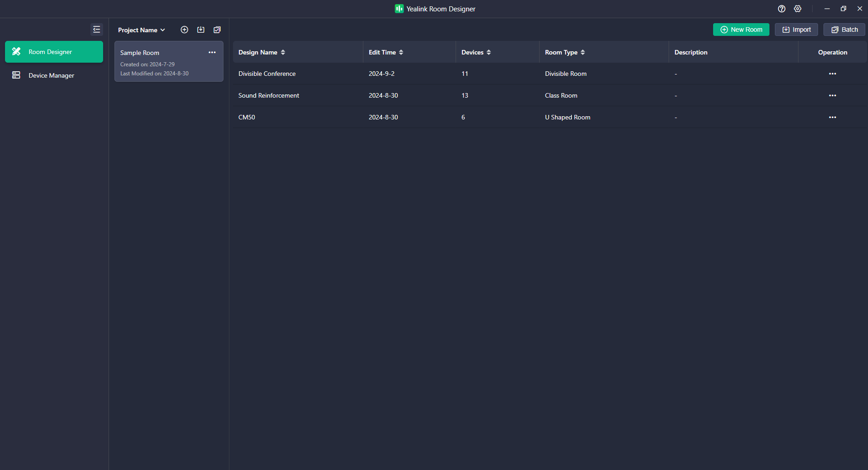Click devices count 6 cell

(x=463, y=117)
